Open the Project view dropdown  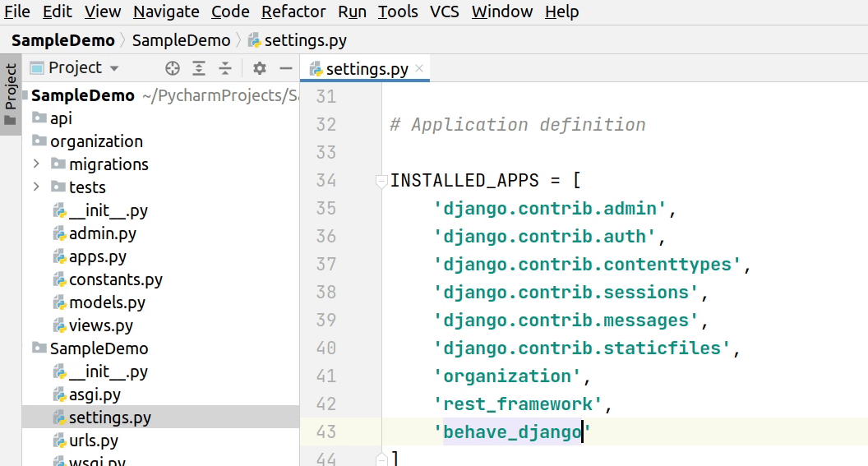(113, 68)
